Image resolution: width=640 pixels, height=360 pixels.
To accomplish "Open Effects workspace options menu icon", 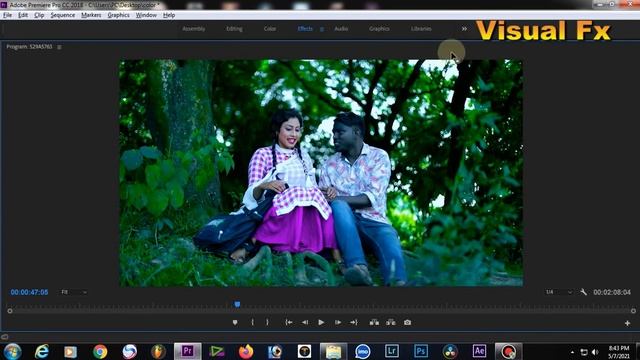I will 322,29.
